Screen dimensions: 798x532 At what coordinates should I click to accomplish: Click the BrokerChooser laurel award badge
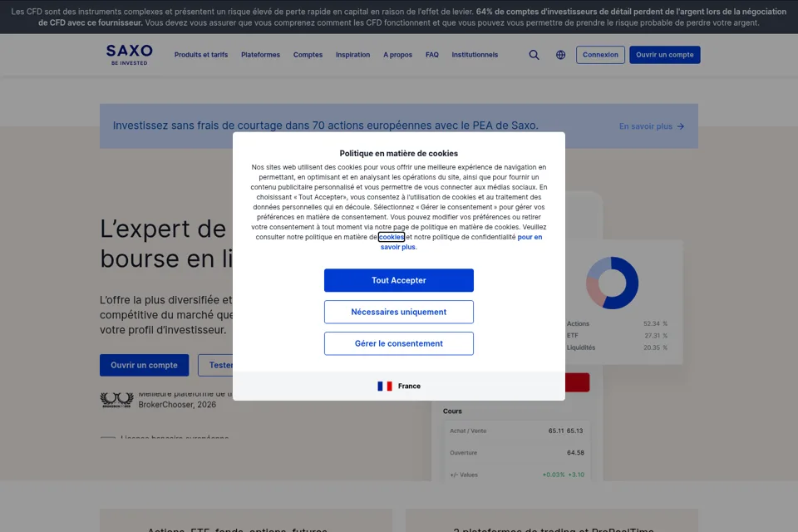coord(116,400)
